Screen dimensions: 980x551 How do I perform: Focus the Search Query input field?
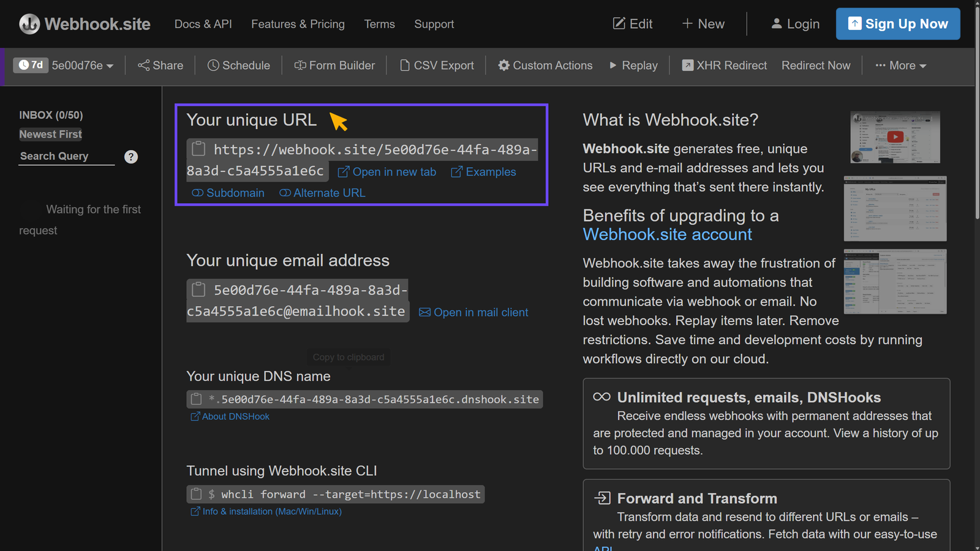pos(67,156)
